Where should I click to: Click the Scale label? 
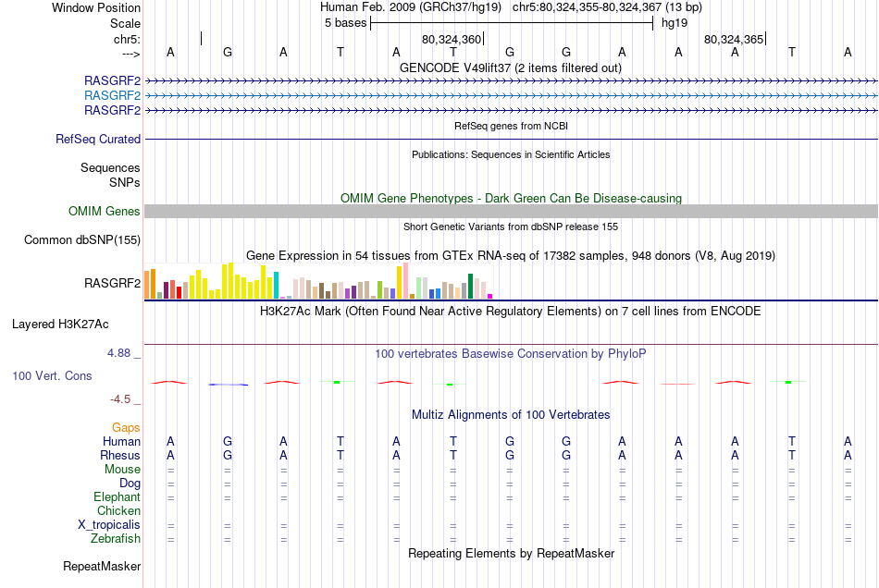pyautogui.click(x=125, y=23)
